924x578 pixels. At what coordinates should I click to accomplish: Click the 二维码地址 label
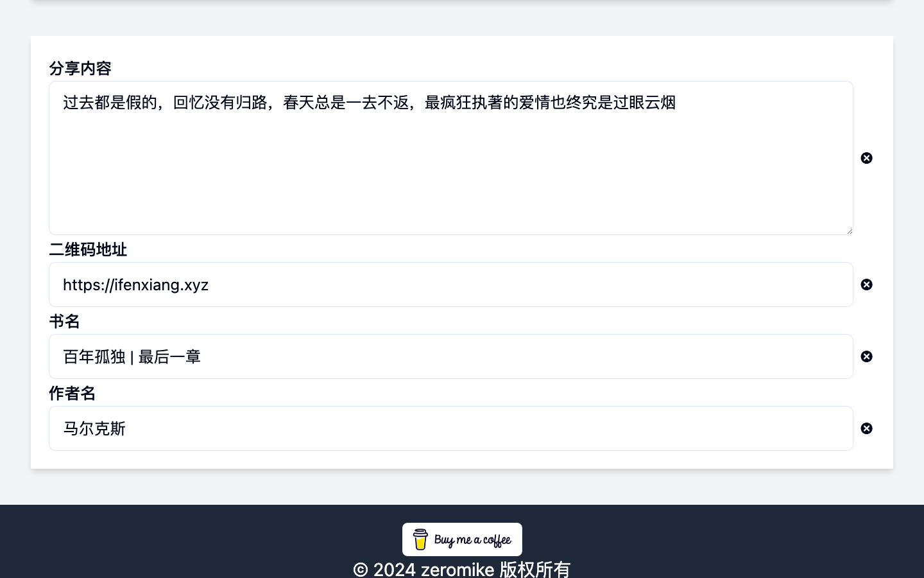coord(88,249)
